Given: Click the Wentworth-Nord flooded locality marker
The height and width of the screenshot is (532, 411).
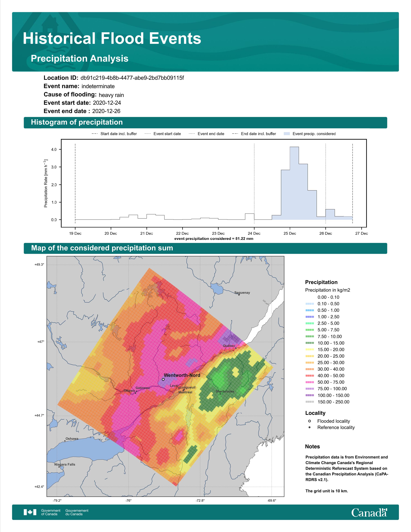Looking at the screenshot, I should pyautogui.click(x=163, y=379).
